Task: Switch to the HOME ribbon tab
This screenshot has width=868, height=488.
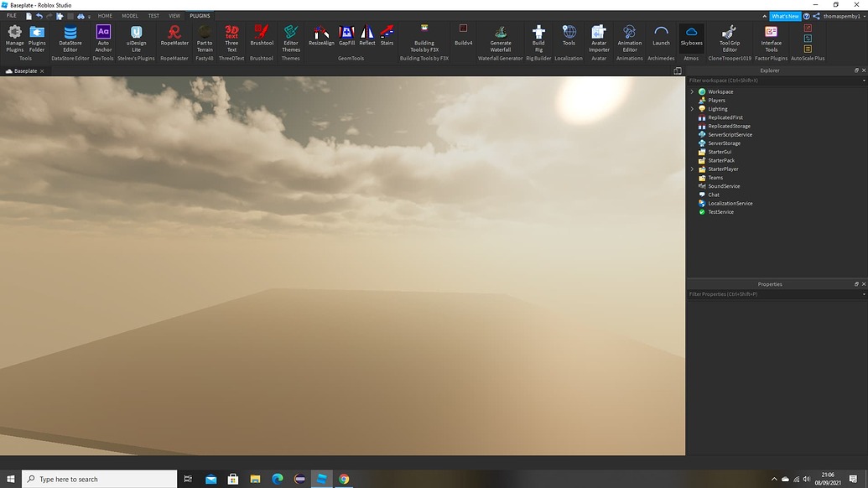Action: 104,15
